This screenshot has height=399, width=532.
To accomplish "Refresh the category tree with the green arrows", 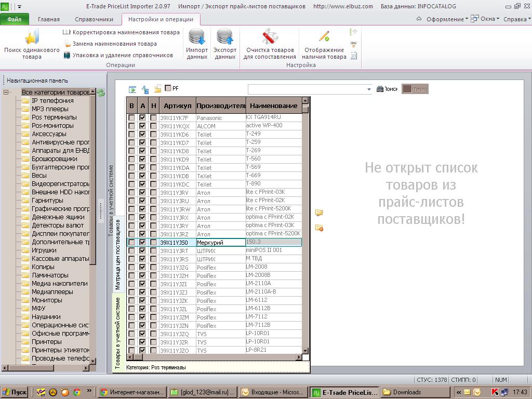I will (101, 92).
